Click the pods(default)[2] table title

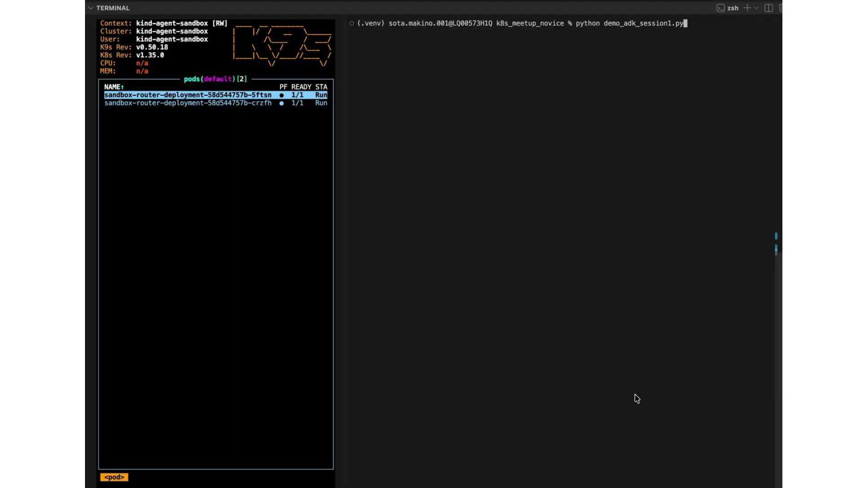(215, 79)
